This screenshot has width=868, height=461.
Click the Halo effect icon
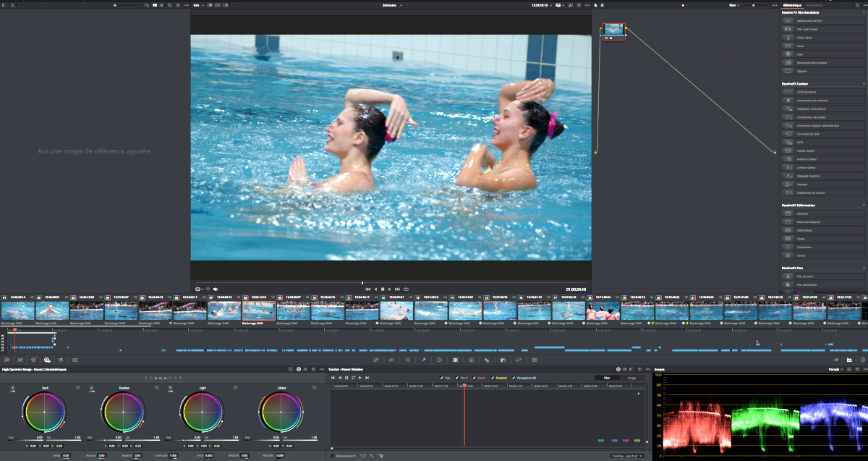tap(788, 54)
